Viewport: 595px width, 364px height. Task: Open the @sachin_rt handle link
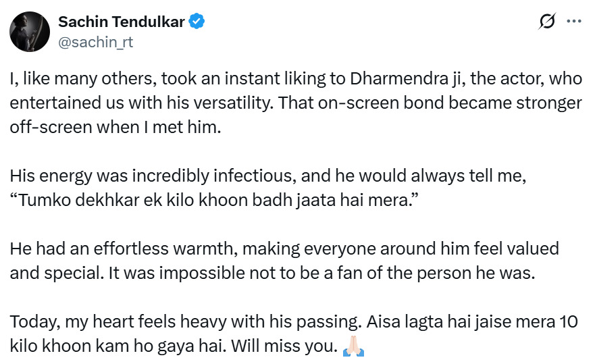click(x=95, y=42)
